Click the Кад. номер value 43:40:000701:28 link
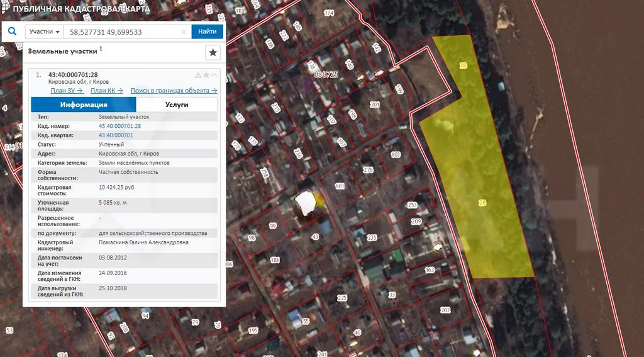 pos(119,127)
